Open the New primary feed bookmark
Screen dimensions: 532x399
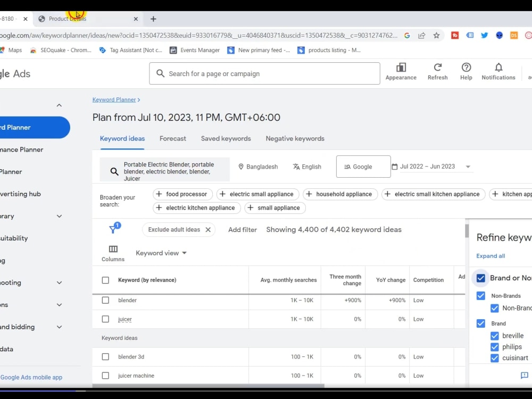pos(259,50)
